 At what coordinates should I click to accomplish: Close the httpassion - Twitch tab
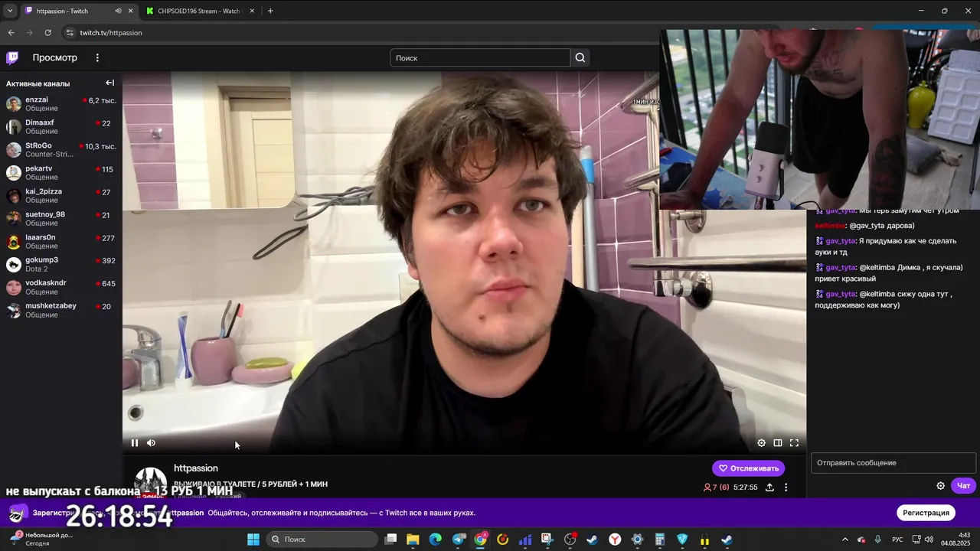point(131,11)
